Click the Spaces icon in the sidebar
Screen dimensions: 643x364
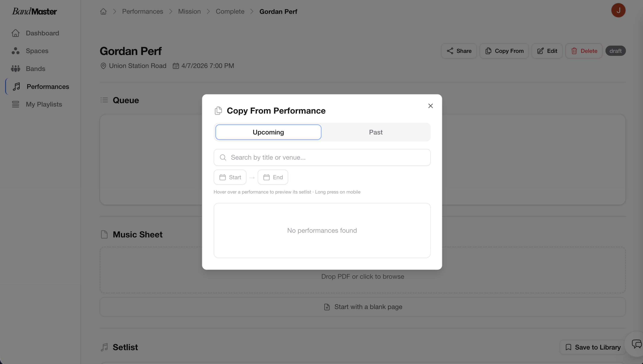click(16, 51)
